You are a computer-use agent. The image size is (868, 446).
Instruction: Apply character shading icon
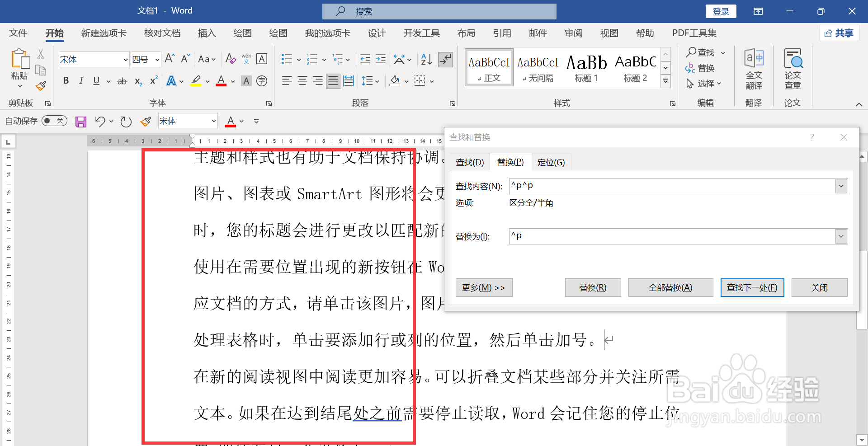pos(246,81)
